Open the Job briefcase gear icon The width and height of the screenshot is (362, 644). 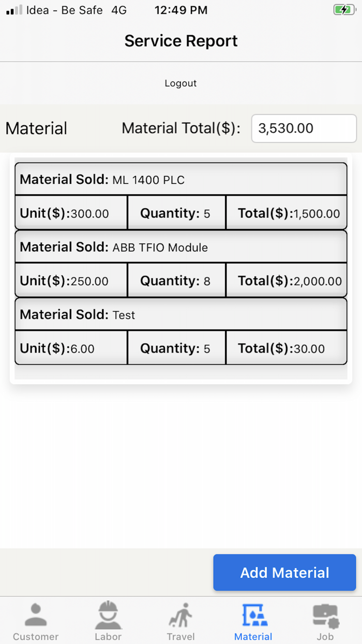click(325, 615)
